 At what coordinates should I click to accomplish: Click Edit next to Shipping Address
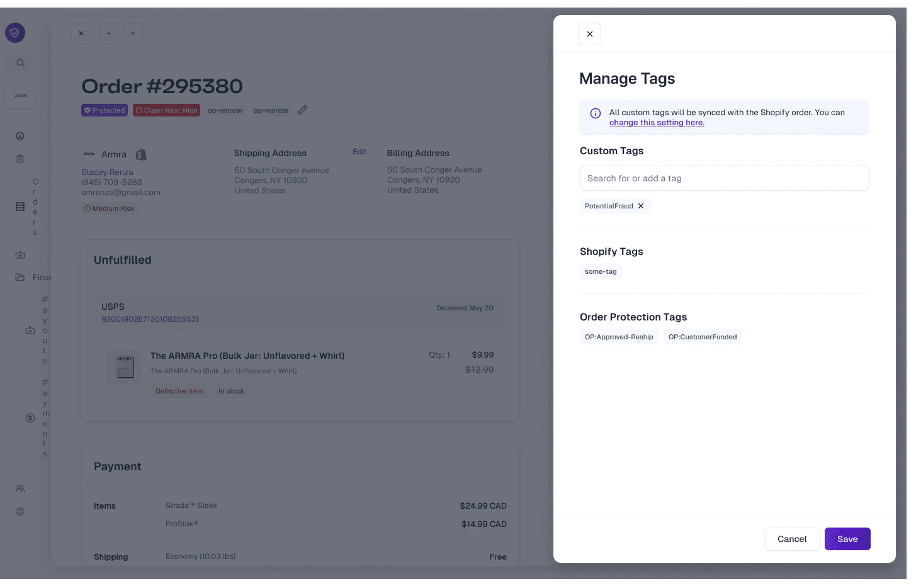point(359,151)
